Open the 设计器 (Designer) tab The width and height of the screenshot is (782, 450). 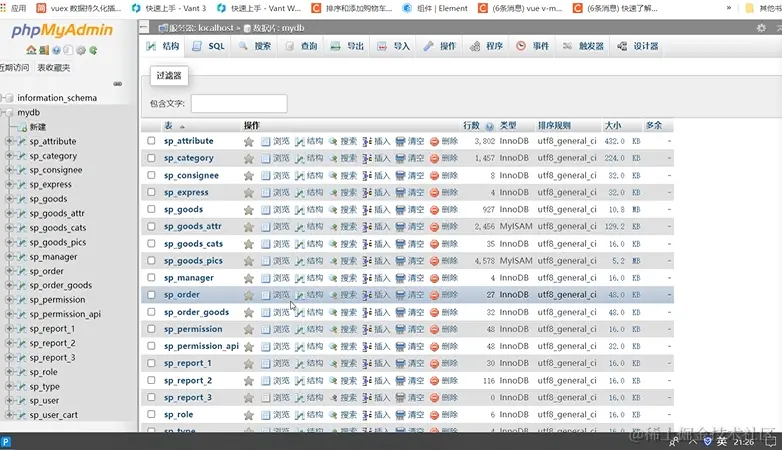click(x=638, y=46)
